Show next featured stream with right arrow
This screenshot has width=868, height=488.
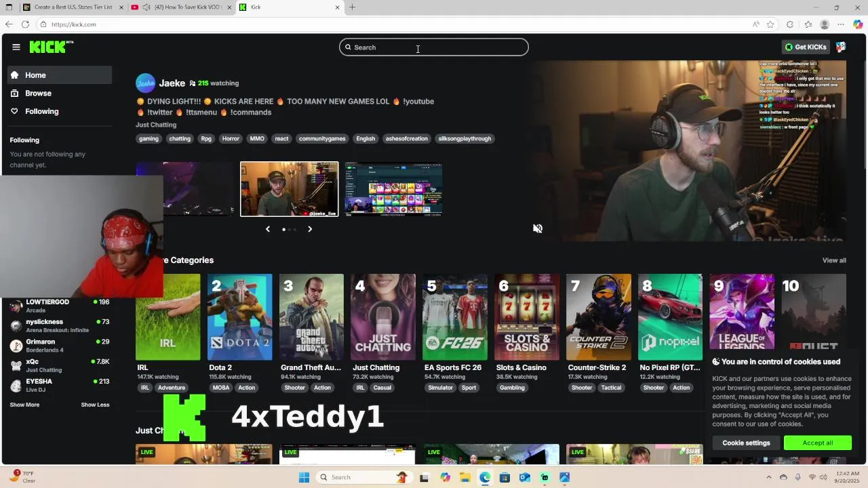(310, 229)
